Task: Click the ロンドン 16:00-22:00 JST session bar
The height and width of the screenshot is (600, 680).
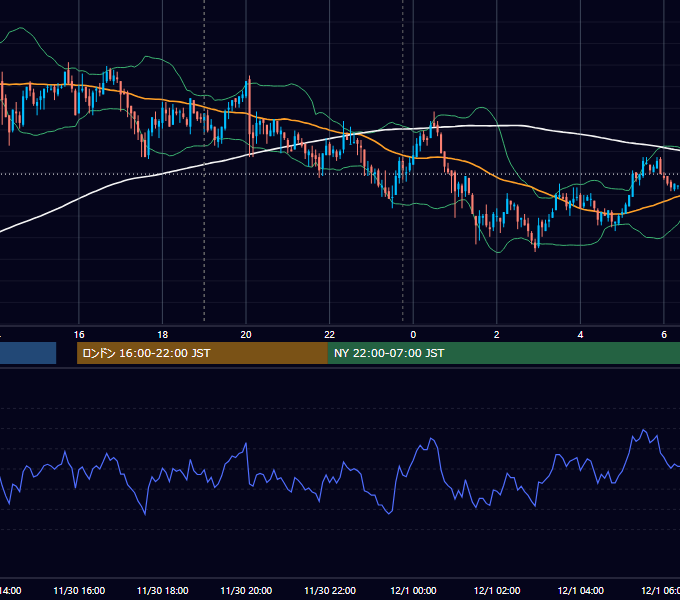Action: point(202,353)
